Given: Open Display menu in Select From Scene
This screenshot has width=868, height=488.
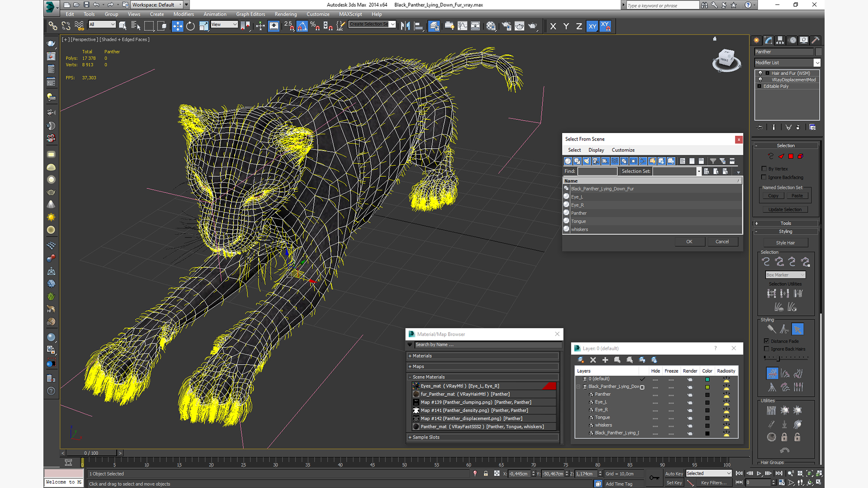Looking at the screenshot, I should coord(596,150).
